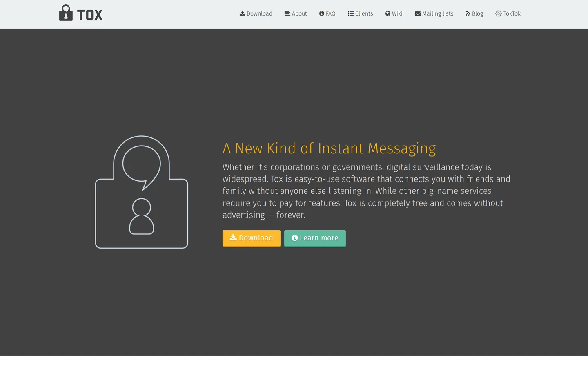This screenshot has height=368, width=588.
Task: Click the paragraph starting "Whether it's corporations"
Action: click(x=366, y=191)
